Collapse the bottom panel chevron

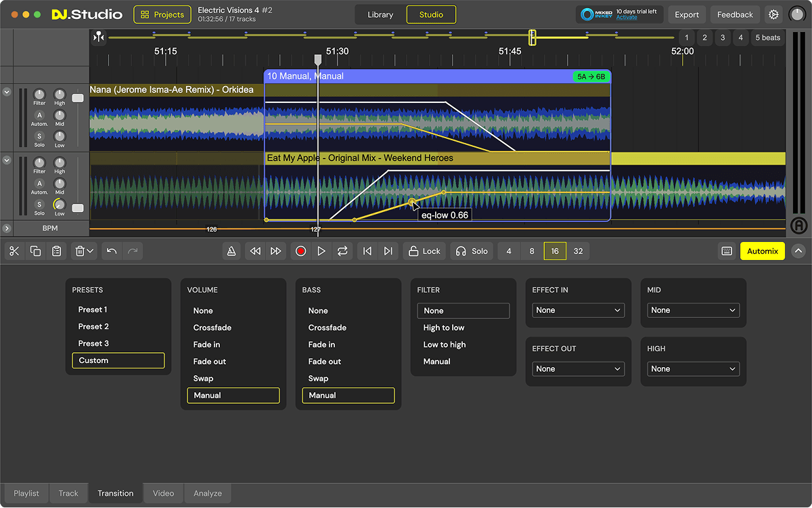click(798, 251)
